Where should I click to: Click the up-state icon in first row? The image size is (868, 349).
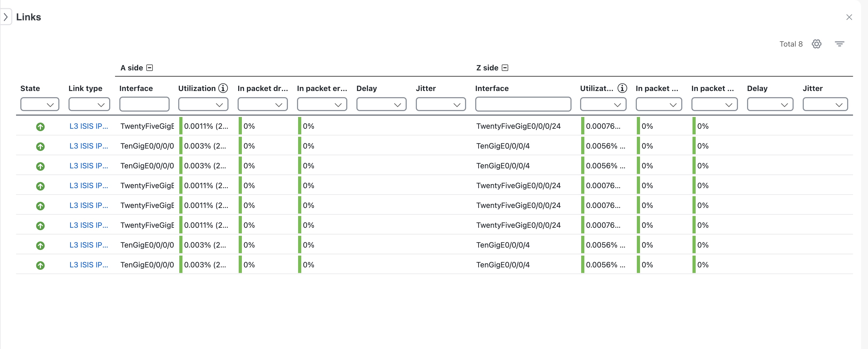pyautogui.click(x=40, y=127)
